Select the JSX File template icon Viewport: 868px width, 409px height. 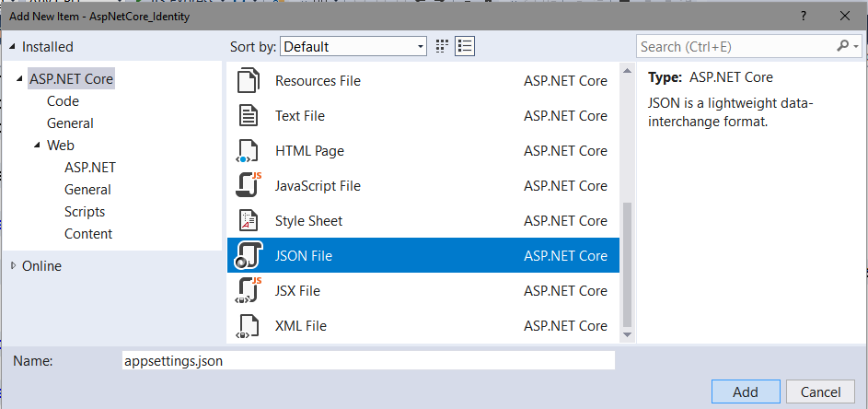pyautogui.click(x=248, y=290)
